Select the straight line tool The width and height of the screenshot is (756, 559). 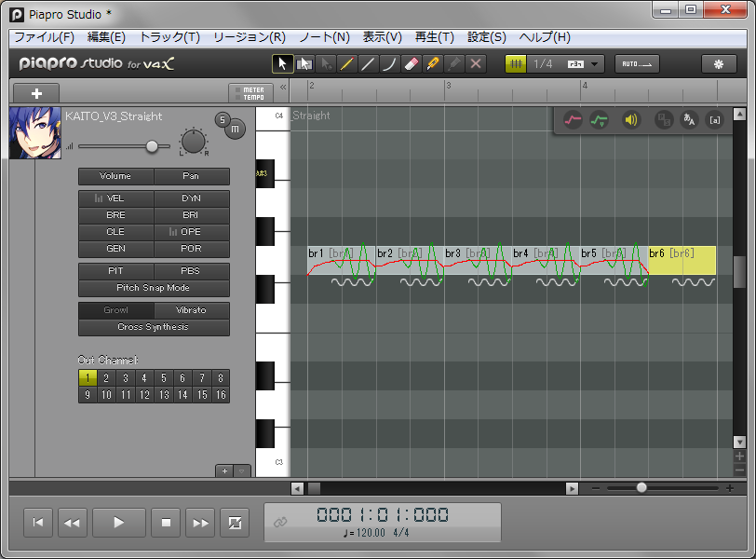pyautogui.click(x=368, y=63)
